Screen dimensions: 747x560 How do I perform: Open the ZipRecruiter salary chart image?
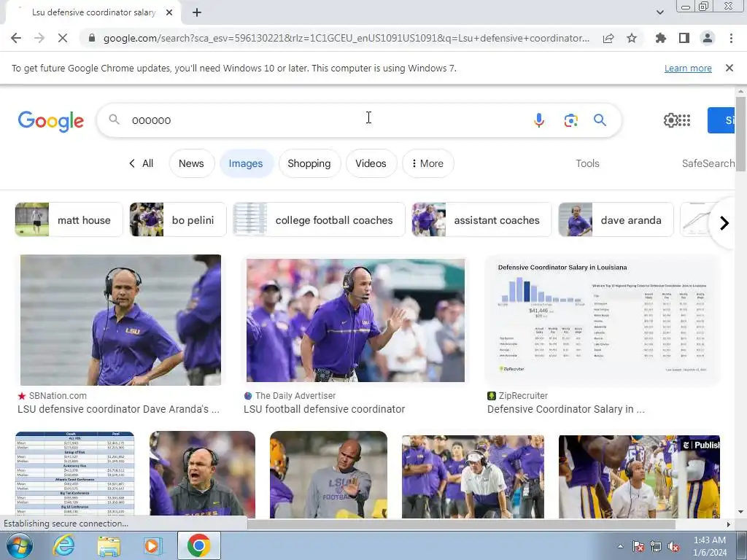click(602, 320)
